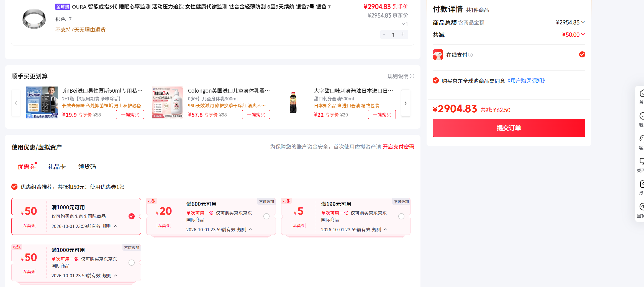The height and width of the screenshot is (287, 644).
Task: Collapse 规则 on the selected ¥50 coupon
Action: [110, 226]
